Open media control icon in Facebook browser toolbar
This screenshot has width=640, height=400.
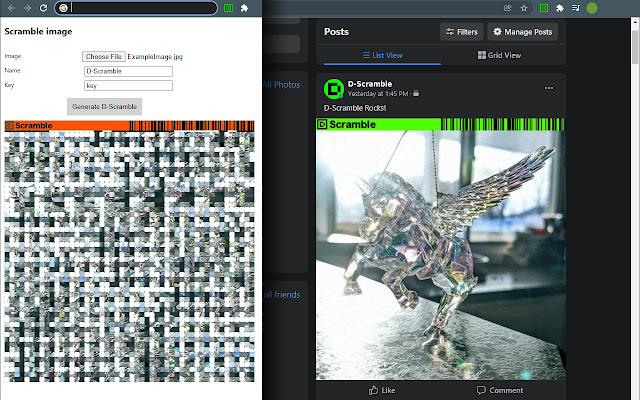click(576, 8)
